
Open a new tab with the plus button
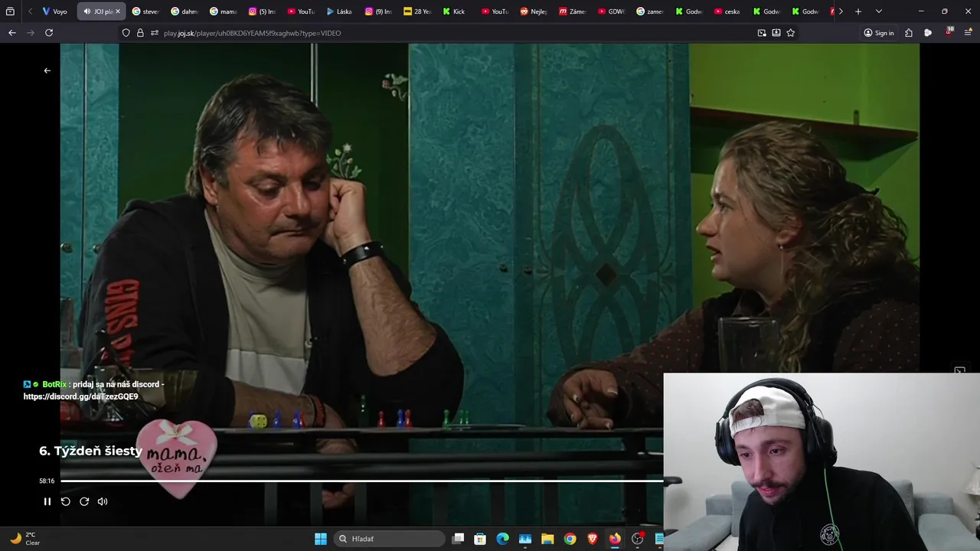coord(858,11)
